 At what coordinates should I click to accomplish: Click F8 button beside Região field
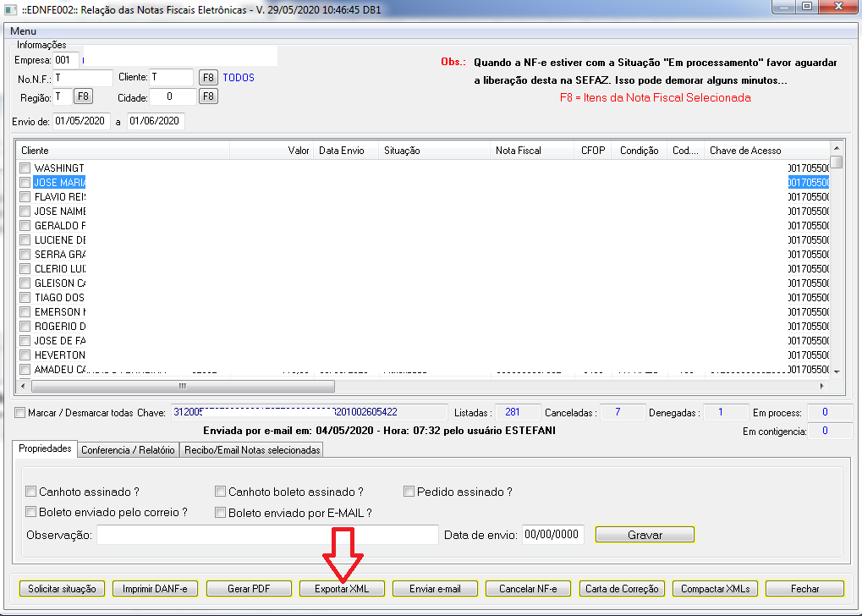pyautogui.click(x=84, y=96)
